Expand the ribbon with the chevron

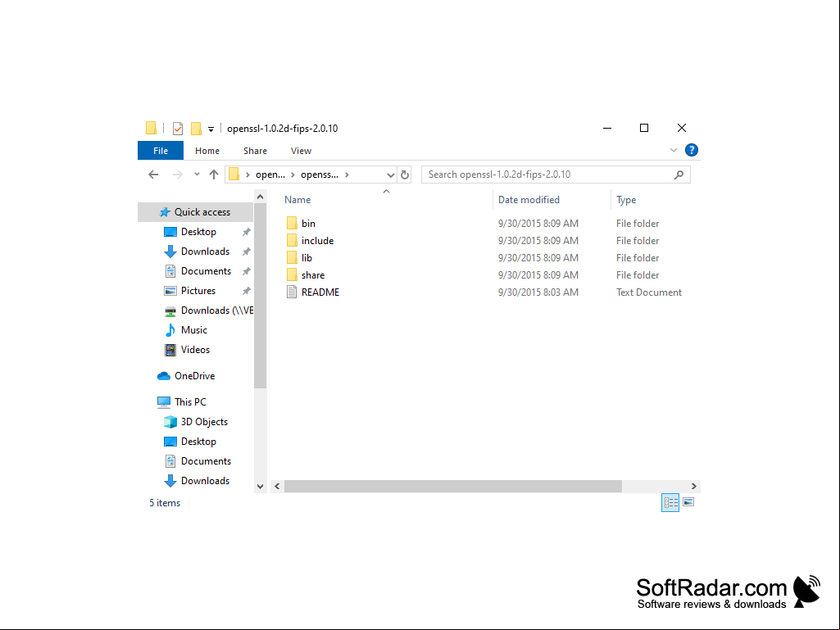click(674, 150)
